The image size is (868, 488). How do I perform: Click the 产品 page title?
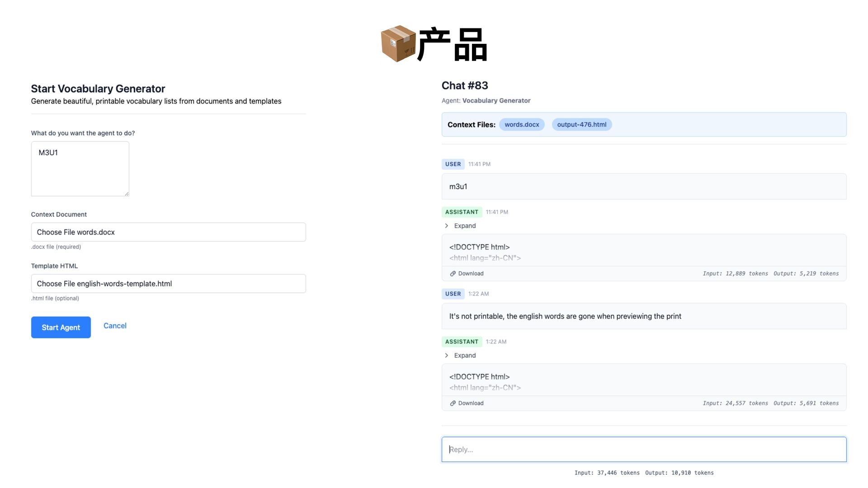(x=452, y=45)
